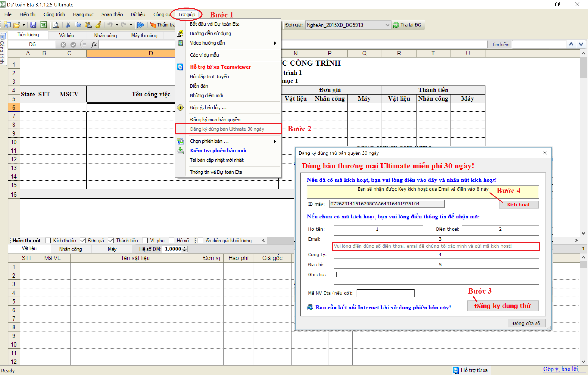
Task: Click the fx insert function icon
Action: [x=94, y=44]
